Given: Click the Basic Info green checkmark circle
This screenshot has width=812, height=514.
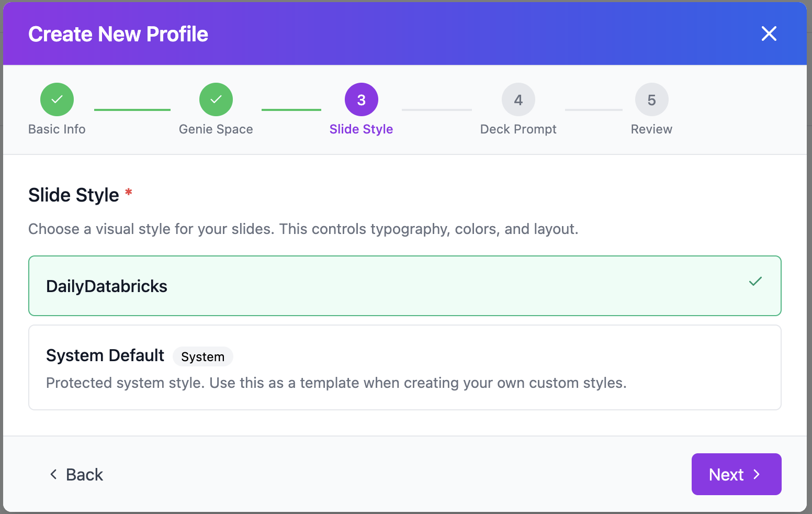Looking at the screenshot, I should pyautogui.click(x=57, y=99).
